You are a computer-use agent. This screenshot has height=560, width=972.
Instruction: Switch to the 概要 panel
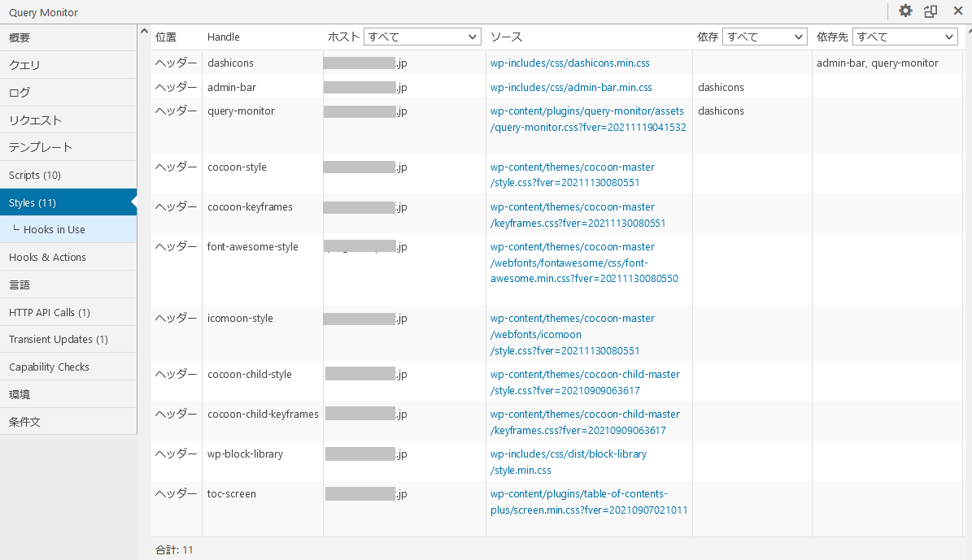[x=68, y=37]
